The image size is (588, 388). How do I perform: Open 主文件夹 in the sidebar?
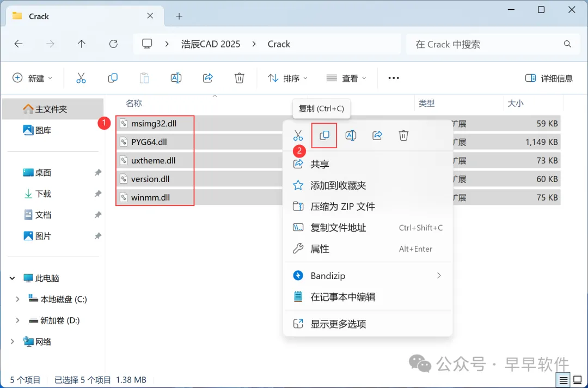click(53, 109)
